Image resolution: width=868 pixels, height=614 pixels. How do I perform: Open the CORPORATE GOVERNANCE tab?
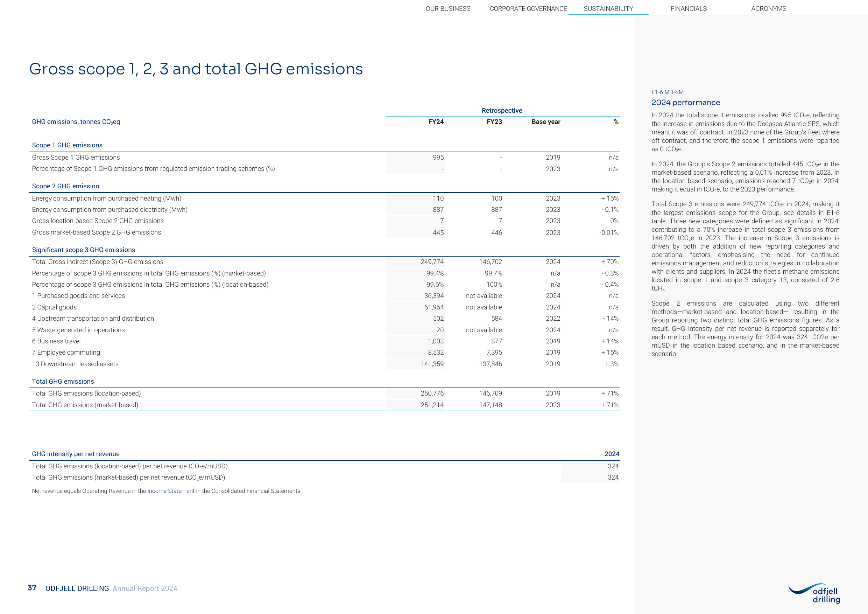pyautogui.click(x=528, y=9)
